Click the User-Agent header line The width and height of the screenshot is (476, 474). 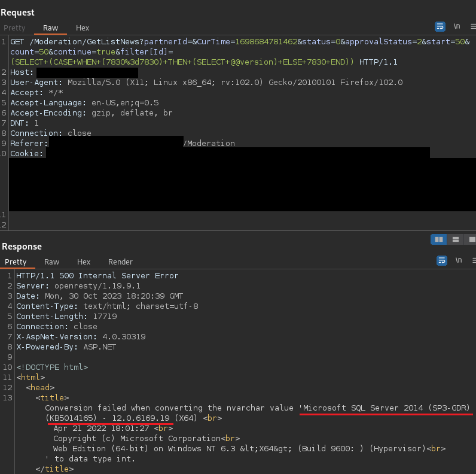[x=206, y=83]
